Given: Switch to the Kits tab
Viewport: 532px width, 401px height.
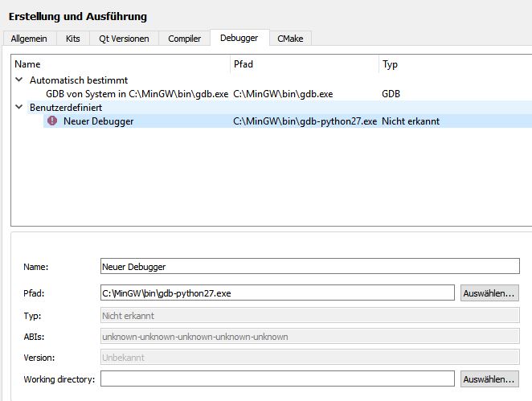Looking at the screenshot, I should [x=73, y=39].
